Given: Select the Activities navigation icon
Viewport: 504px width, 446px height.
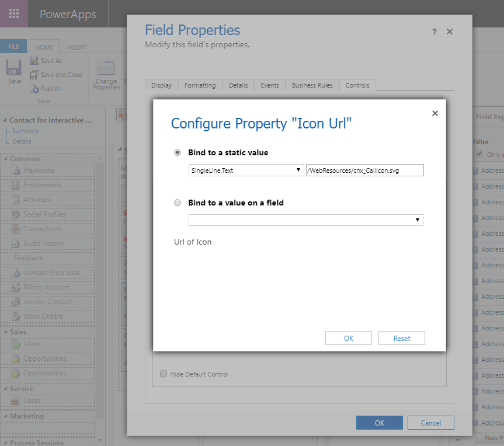Looking at the screenshot, I should pos(16,200).
